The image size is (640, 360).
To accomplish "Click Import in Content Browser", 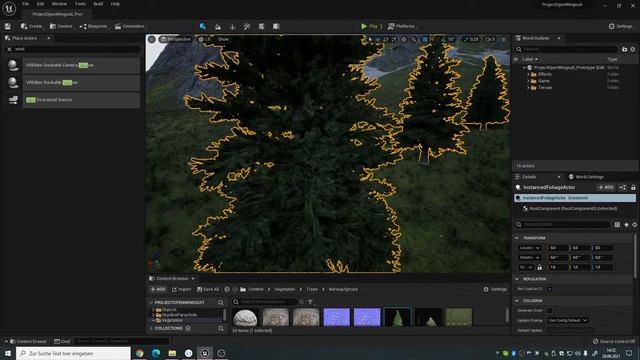I will (181, 289).
